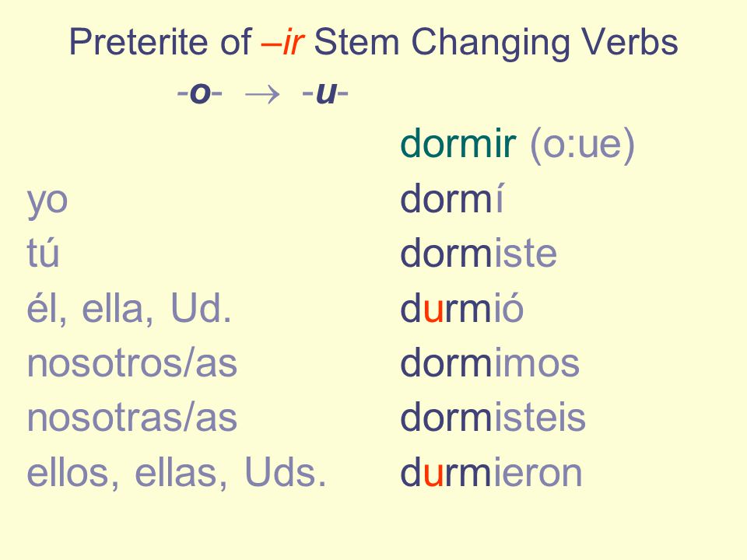
Task: Click the conjugation 'durmió'
Action: pos(461,308)
